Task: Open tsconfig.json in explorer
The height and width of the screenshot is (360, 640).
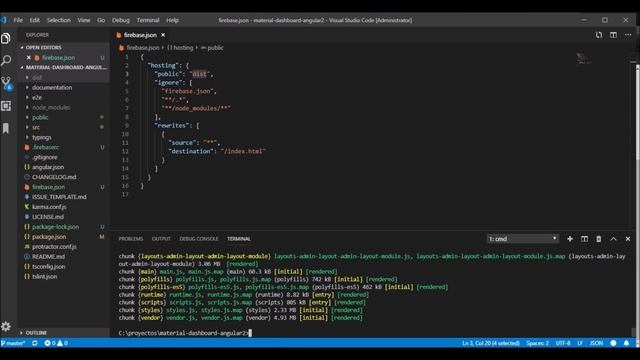Action: [49, 267]
